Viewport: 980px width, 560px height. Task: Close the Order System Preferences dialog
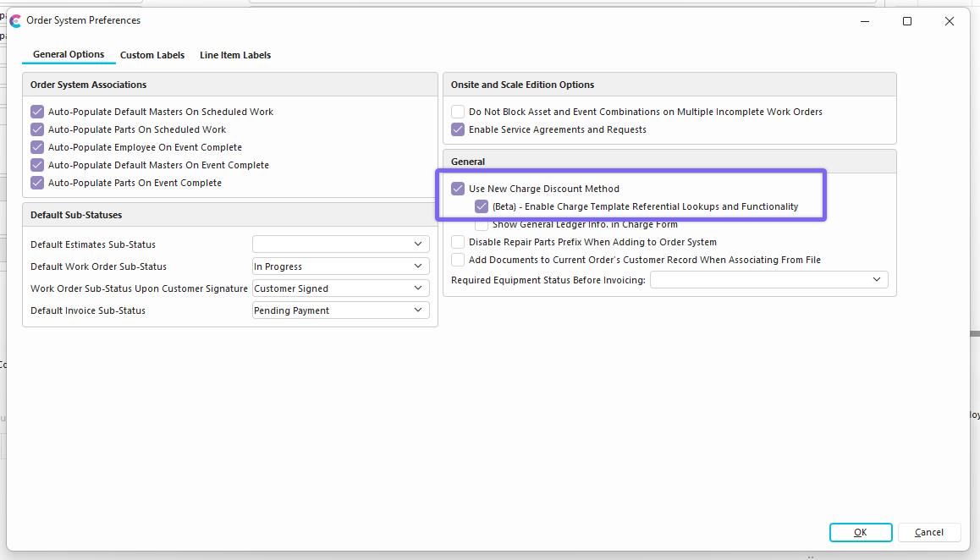[x=949, y=21]
